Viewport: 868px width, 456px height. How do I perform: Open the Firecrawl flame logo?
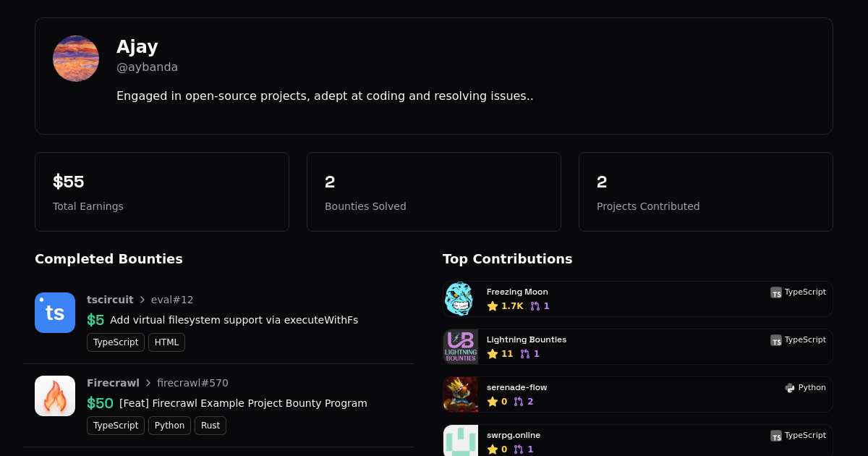pyautogui.click(x=55, y=396)
